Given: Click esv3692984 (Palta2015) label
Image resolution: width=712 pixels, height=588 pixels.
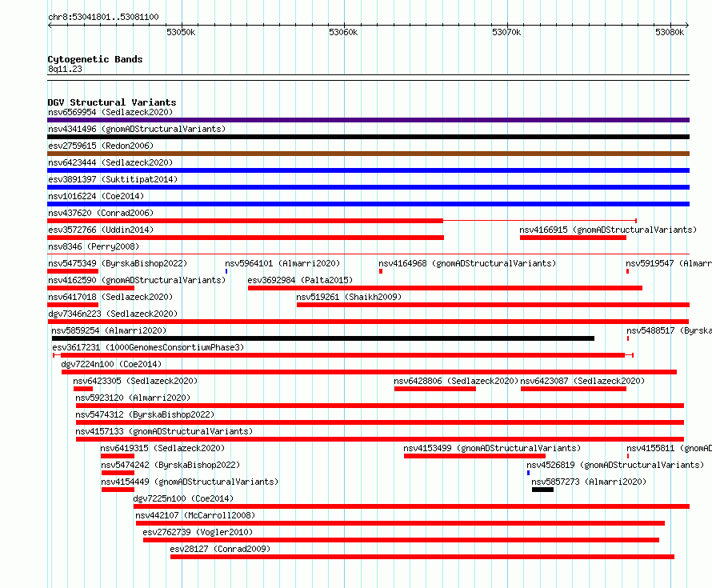Looking at the screenshot, I should pos(300,280).
